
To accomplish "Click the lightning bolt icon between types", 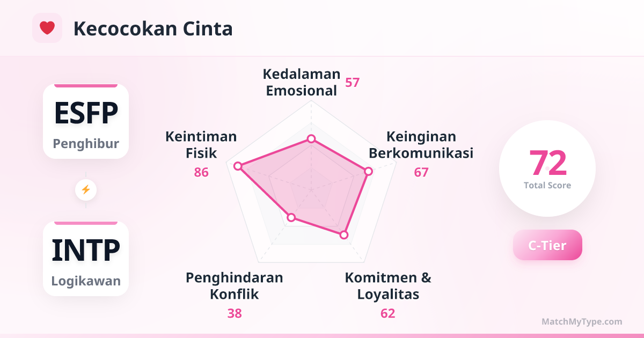I will (x=86, y=189).
